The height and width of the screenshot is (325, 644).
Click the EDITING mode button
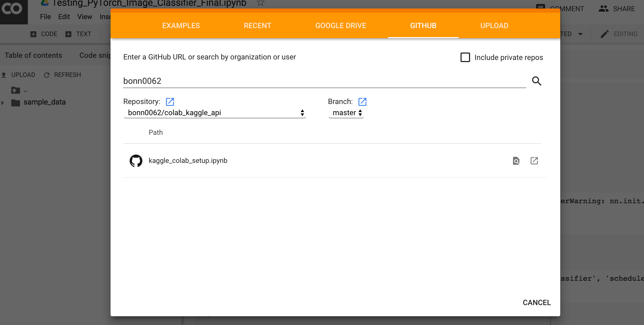tap(619, 34)
